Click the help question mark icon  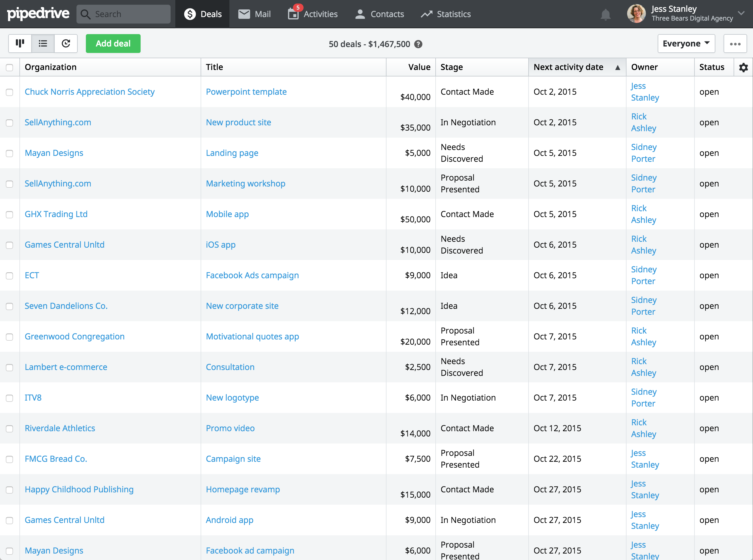pyautogui.click(x=418, y=44)
